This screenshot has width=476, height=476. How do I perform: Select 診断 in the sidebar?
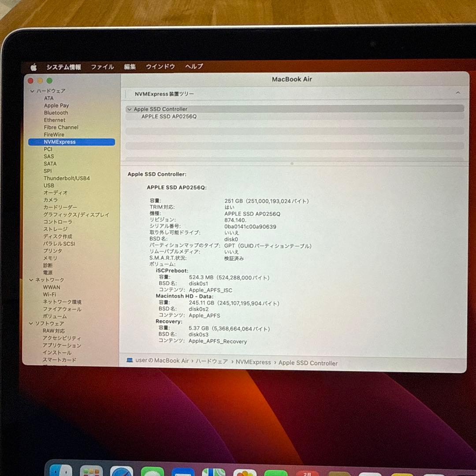(x=48, y=266)
